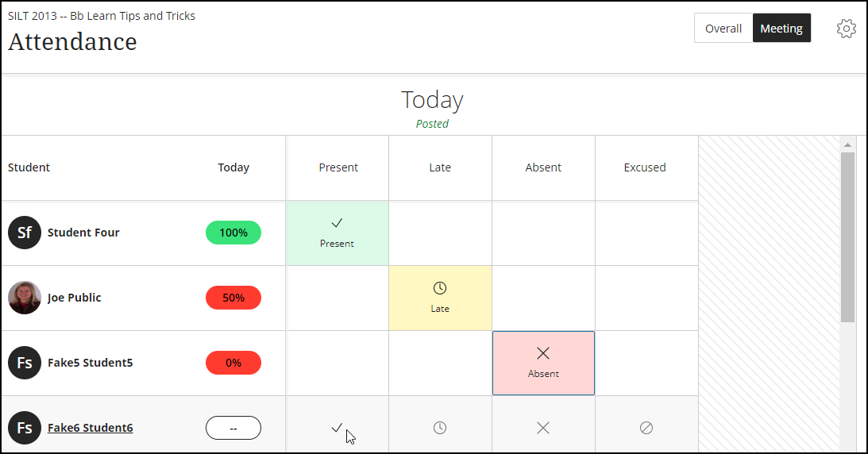Image resolution: width=868 pixels, height=454 pixels.
Task: Click Student Four's 100% grade pill
Action: 233,233
